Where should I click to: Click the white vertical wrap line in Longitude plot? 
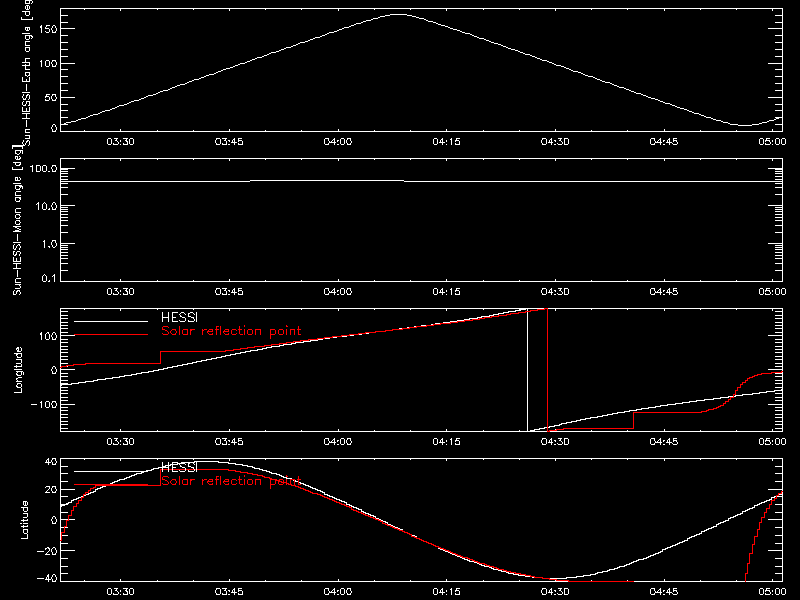pos(528,370)
